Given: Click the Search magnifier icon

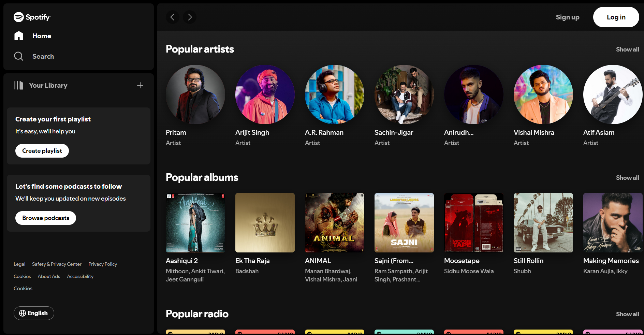Looking at the screenshot, I should (19, 56).
